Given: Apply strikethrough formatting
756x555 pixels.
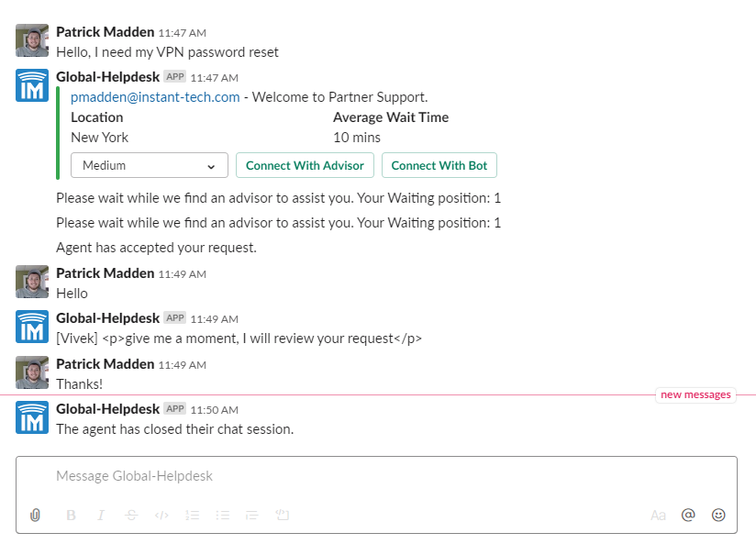Looking at the screenshot, I should coord(131,515).
